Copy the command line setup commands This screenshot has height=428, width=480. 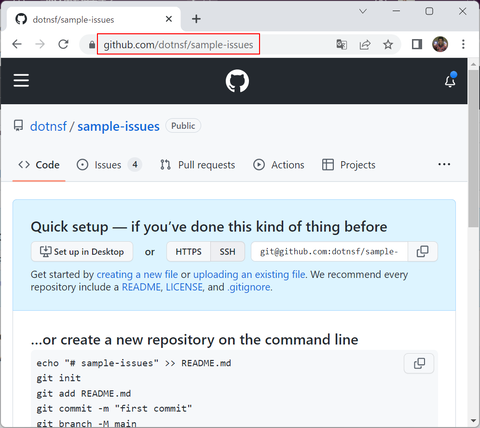[419, 363]
